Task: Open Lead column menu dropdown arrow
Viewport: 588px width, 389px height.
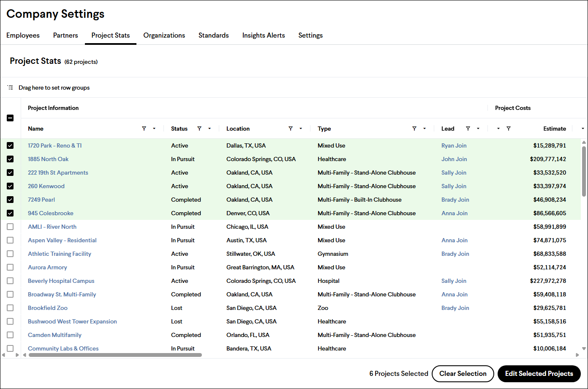Action: pos(478,129)
